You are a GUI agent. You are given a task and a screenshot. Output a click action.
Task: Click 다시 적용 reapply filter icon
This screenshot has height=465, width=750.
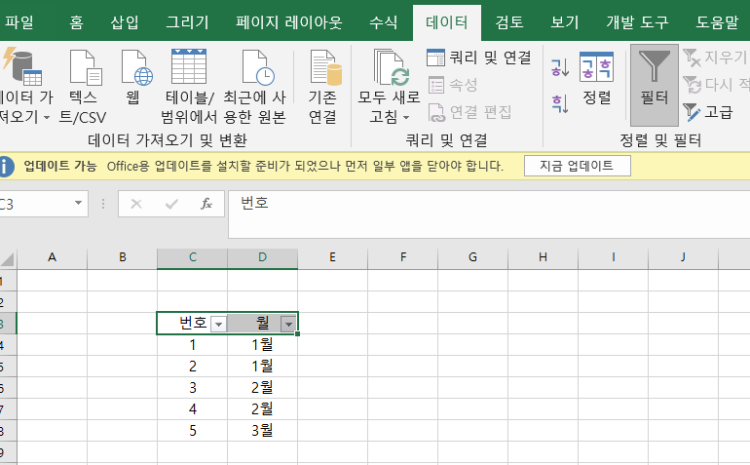[x=691, y=85]
